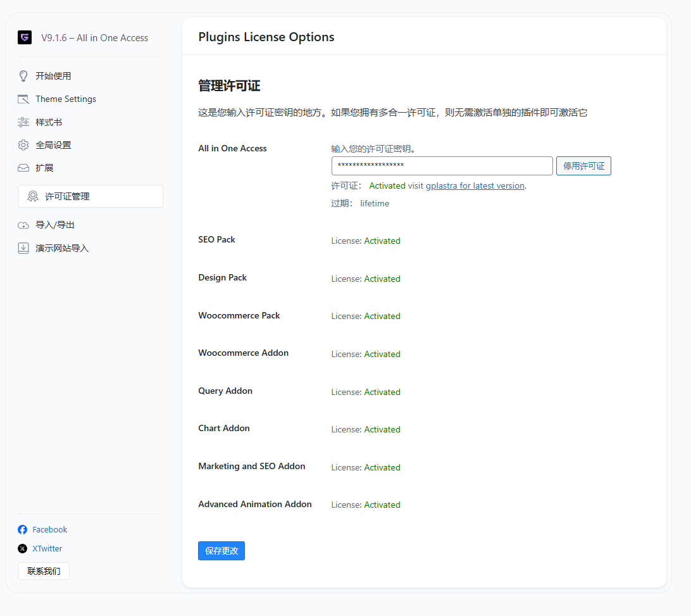Viewport: 691px width, 616px height.
Task: Click the masked license key input field
Action: 442,165
